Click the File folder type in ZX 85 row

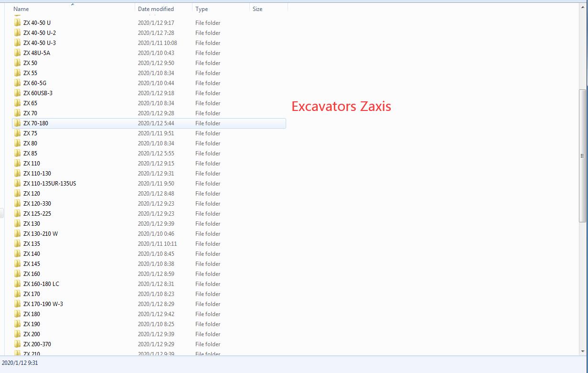(x=208, y=153)
